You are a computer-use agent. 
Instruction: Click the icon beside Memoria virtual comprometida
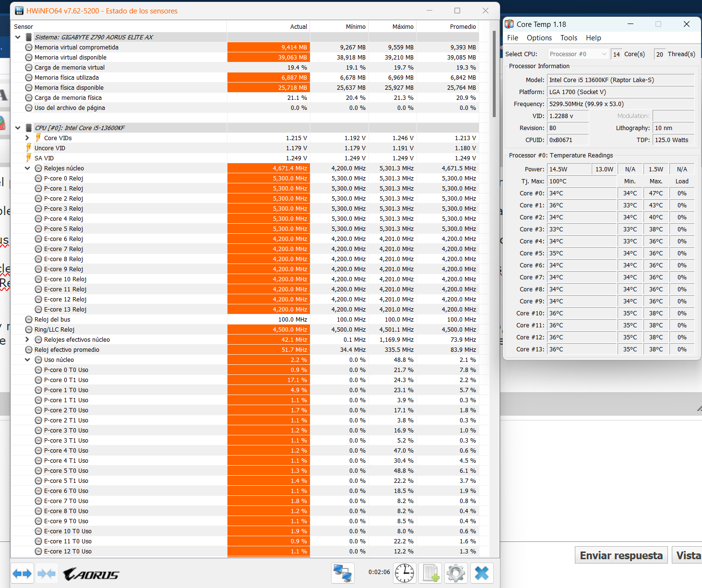click(x=29, y=47)
